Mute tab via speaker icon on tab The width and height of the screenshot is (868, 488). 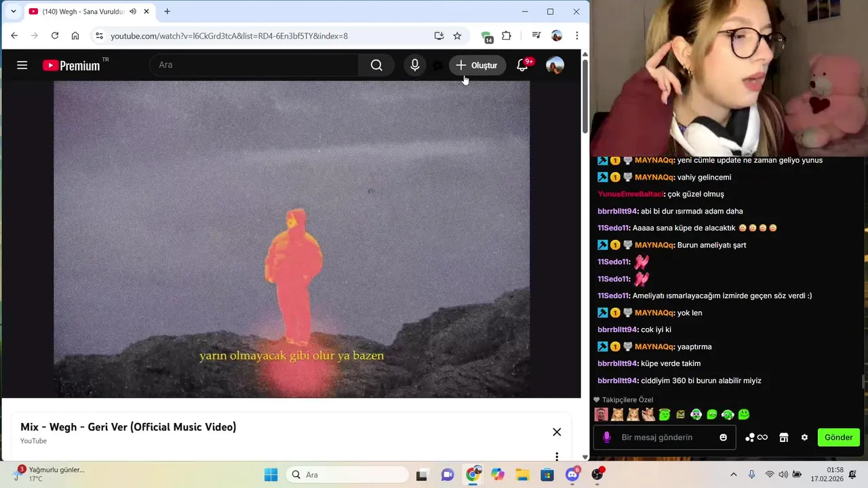(x=133, y=12)
